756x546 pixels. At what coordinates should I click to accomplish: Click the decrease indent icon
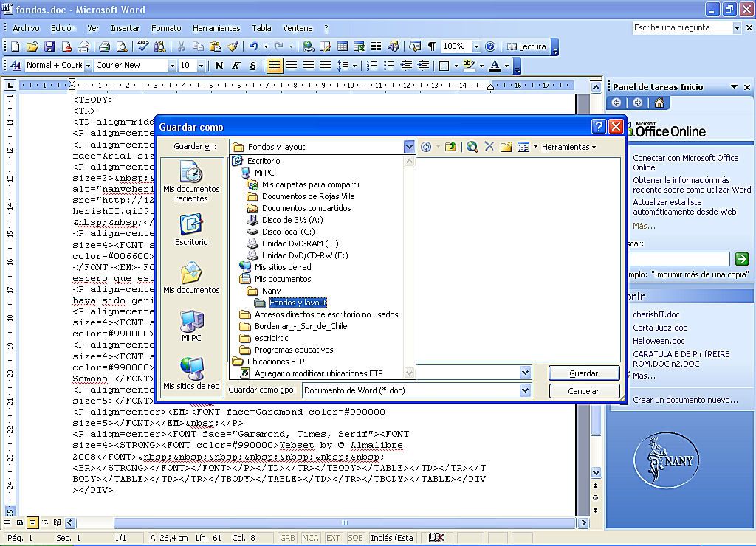tap(406, 66)
